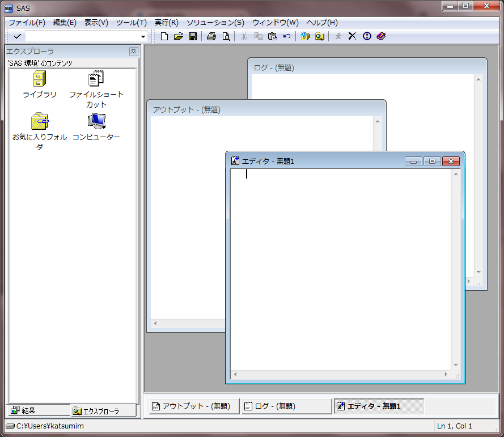
Task: Open a file using the open-folder icon
Action: 179,36
